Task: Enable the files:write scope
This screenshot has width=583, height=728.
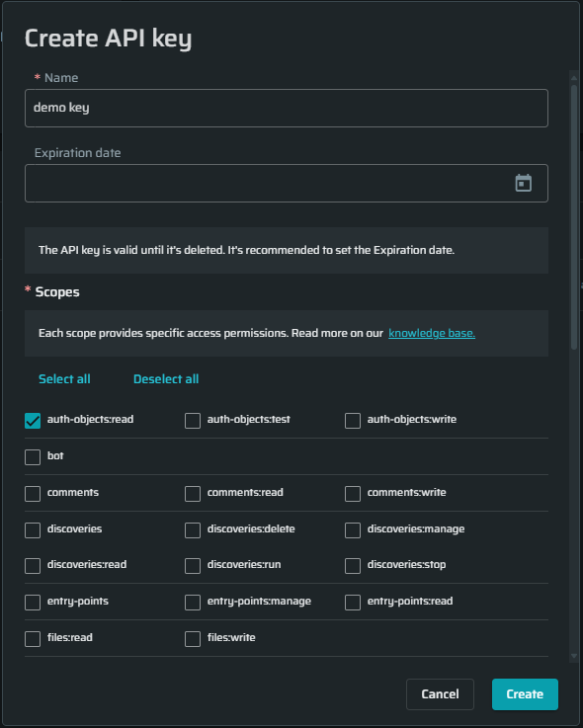Action: [193, 639]
